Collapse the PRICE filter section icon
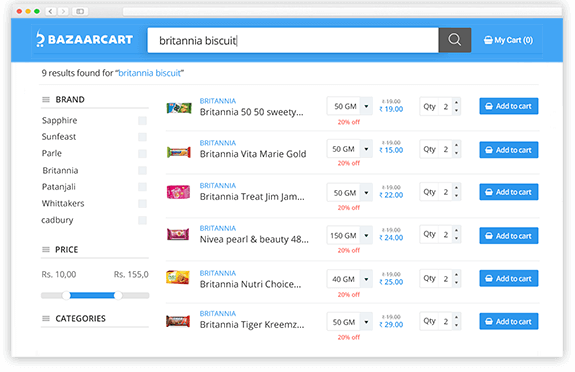 [x=46, y=250]
